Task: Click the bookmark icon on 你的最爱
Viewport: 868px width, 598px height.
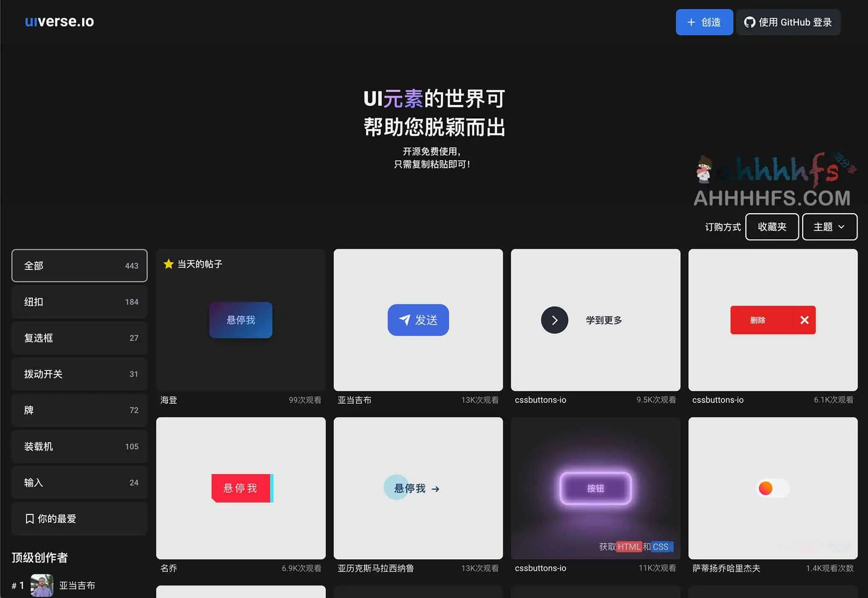Action: pos(29,519)
